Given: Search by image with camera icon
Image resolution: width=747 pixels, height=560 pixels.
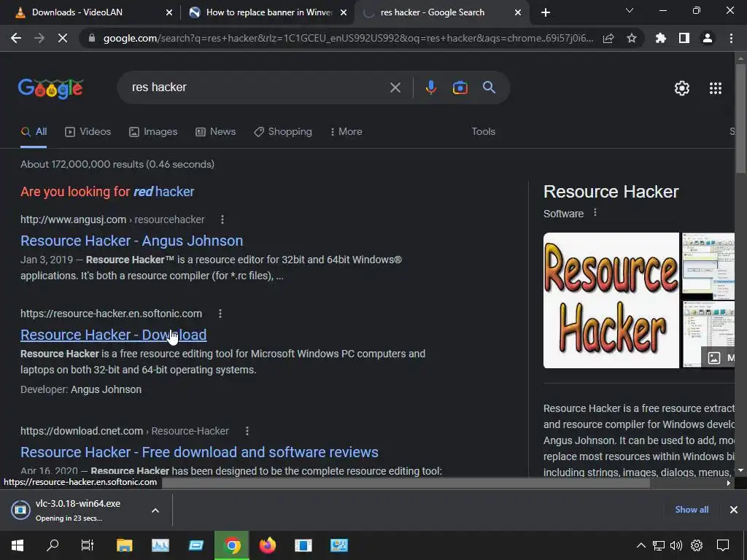Looking at the screenshot, I should 460,87.
